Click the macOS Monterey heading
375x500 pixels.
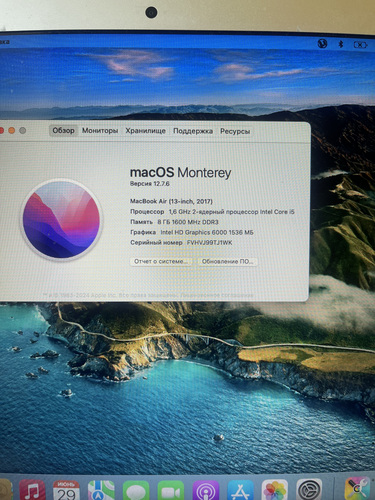[180, 173]
